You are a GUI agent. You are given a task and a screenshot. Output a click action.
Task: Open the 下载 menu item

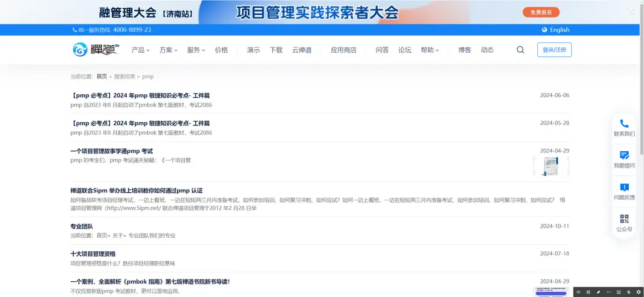click(276, 50)
